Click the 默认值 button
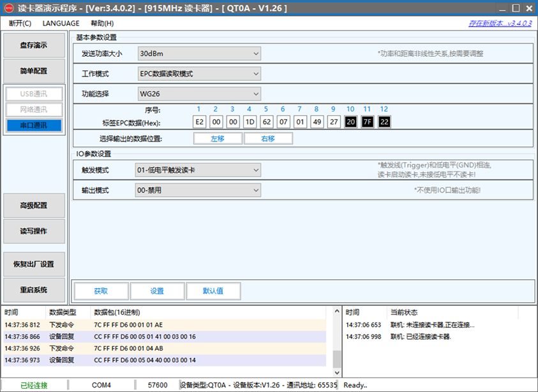 click(213, 291)
